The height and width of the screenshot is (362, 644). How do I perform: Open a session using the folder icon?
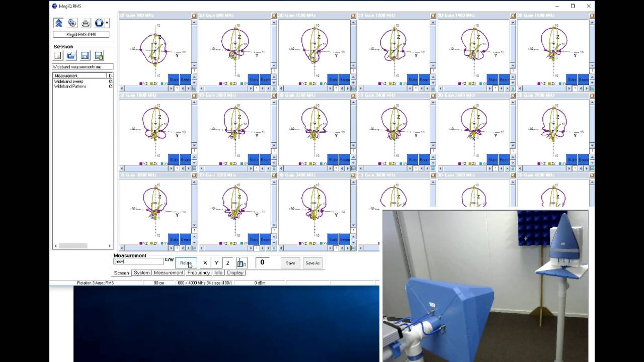pyautogui.click(x=71, y=55)
